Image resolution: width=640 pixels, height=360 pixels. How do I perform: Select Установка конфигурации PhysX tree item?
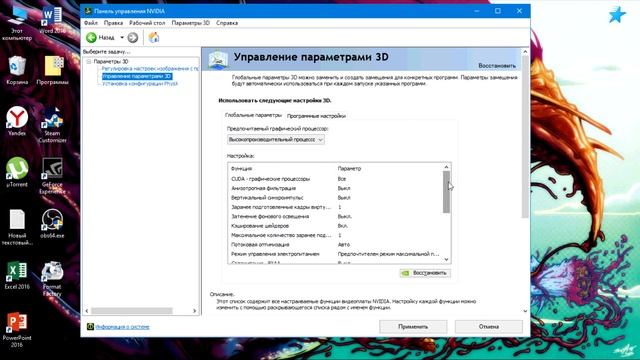[x=140, y=84]
